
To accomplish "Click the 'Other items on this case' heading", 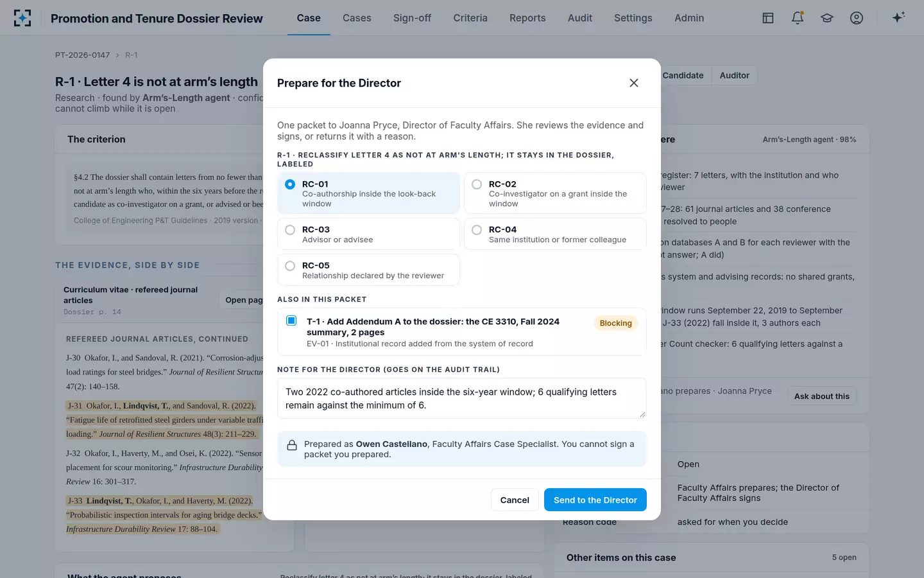I will tap(621, 557).
